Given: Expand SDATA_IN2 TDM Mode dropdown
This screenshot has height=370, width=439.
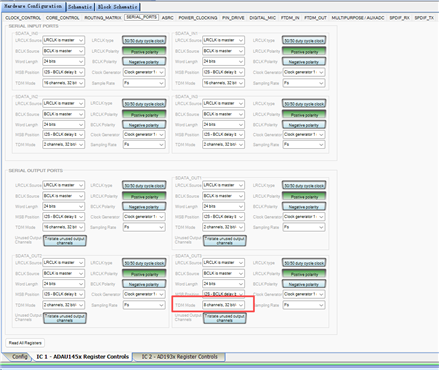Looking at the screenshot, I should click(x=63, y=145).
